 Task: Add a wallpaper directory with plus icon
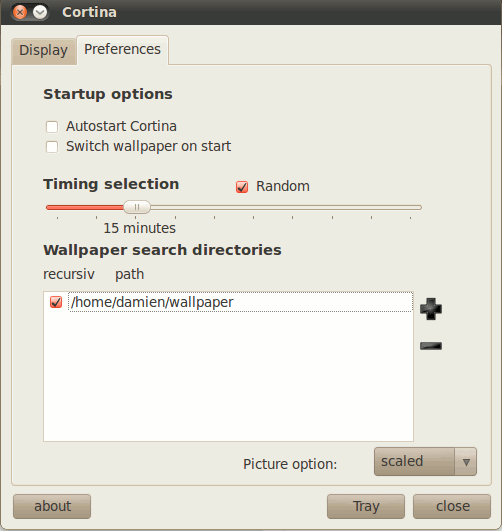coord(431,309)
